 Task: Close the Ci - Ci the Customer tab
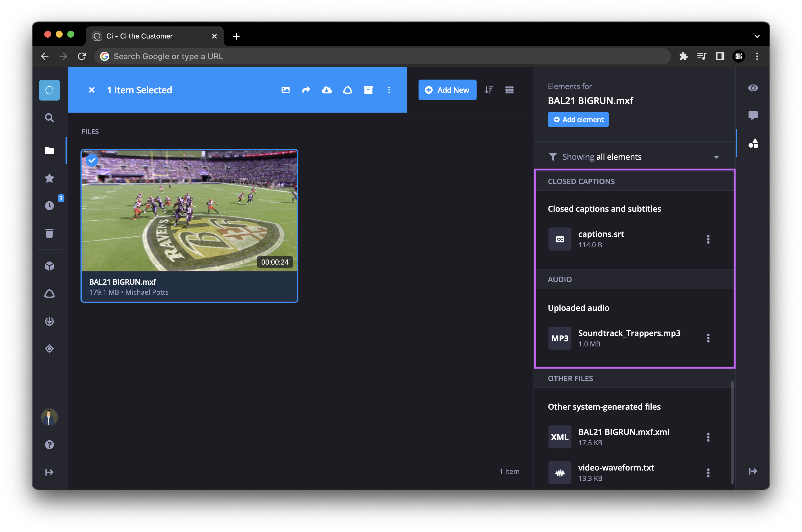[x=214, y=36]
